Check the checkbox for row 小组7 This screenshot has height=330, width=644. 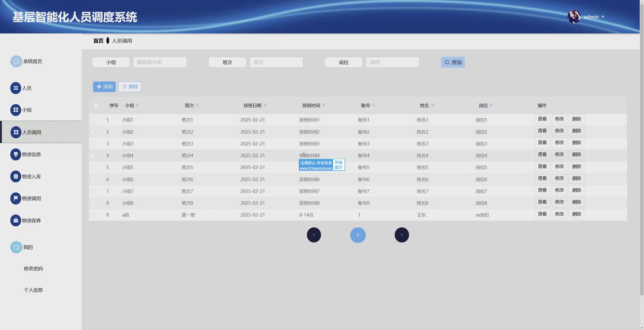pyautogui.click(x=93, y=191)
